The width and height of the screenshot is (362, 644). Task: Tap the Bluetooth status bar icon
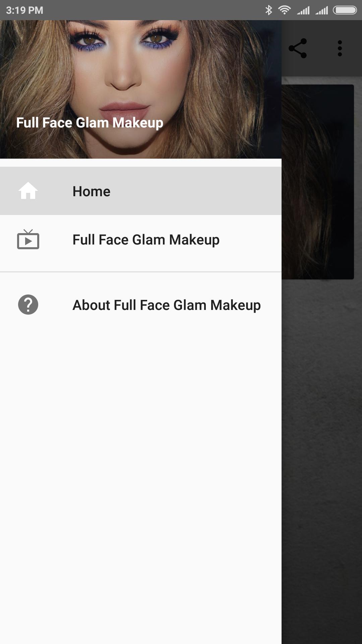[x=268, y=10]
